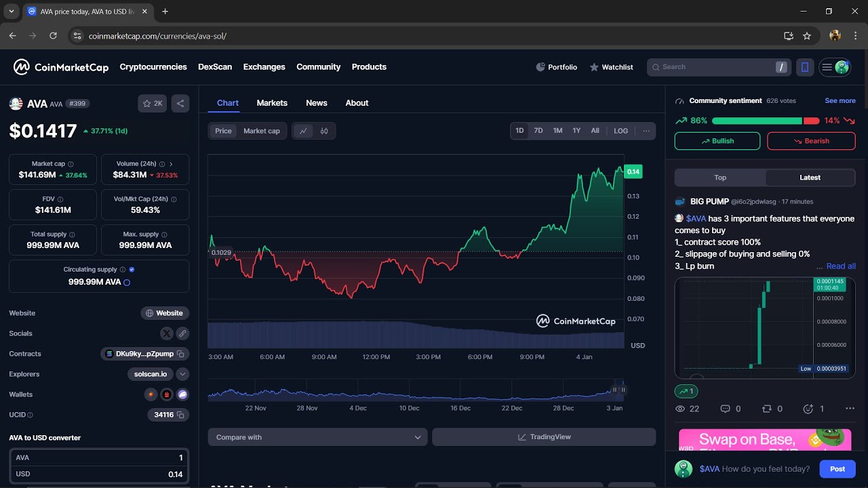Switch chart to candlestick view
The height and width of the screenshot is (488, 868).
324,131
